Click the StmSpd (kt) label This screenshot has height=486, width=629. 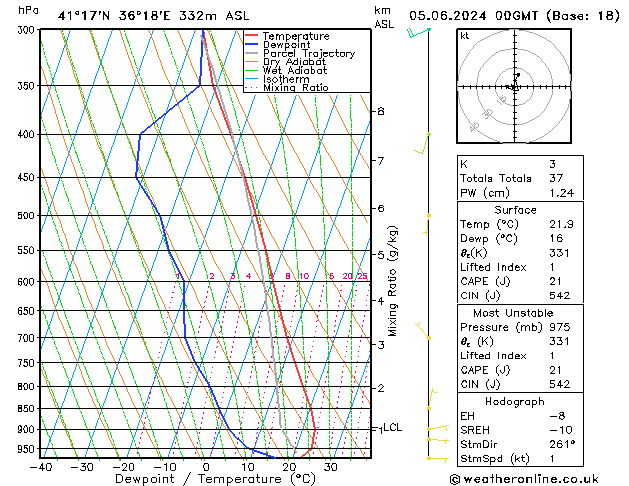495,459
